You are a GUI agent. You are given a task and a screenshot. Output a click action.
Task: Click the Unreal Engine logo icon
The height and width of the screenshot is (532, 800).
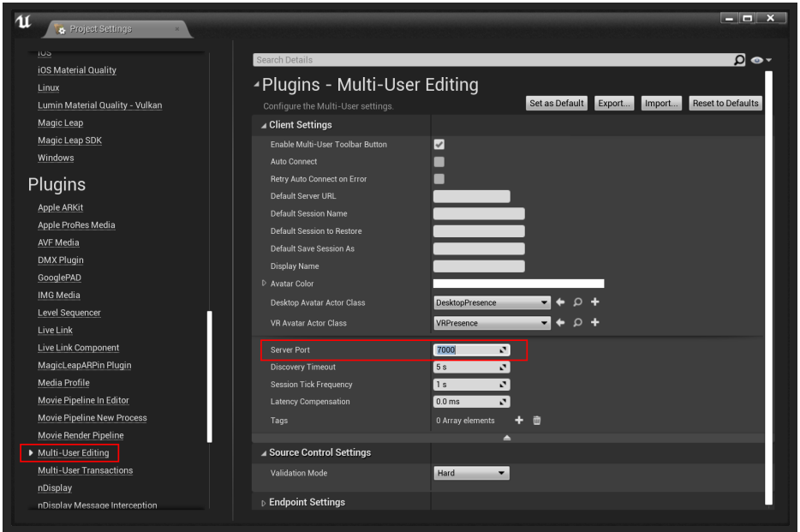tap(23, 21)
